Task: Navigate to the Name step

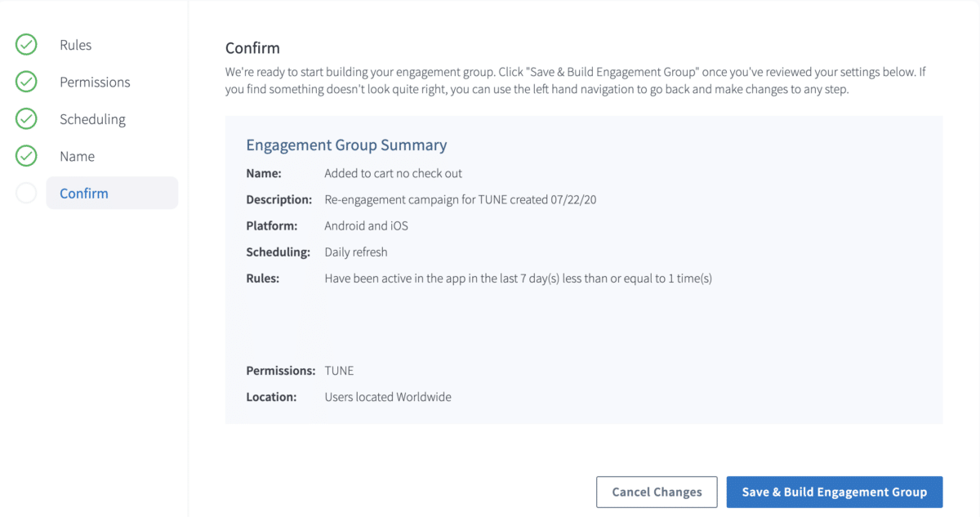Action: coord(75,156)
